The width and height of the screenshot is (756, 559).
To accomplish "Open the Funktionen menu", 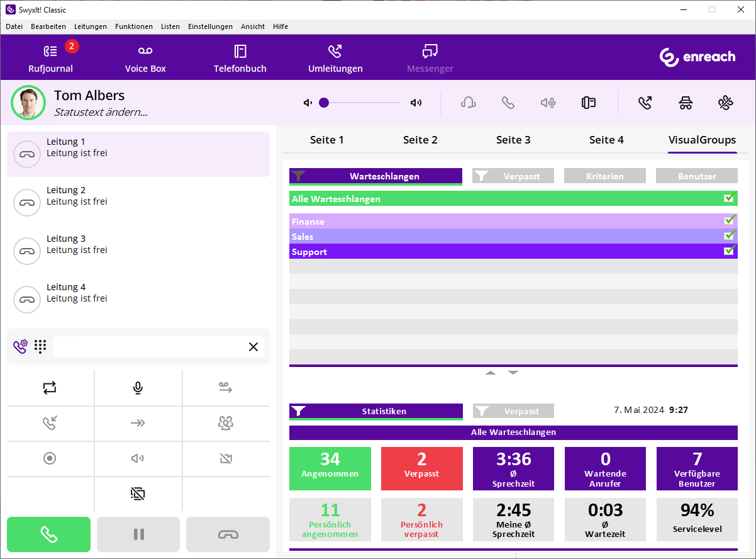I will point(134,26).
